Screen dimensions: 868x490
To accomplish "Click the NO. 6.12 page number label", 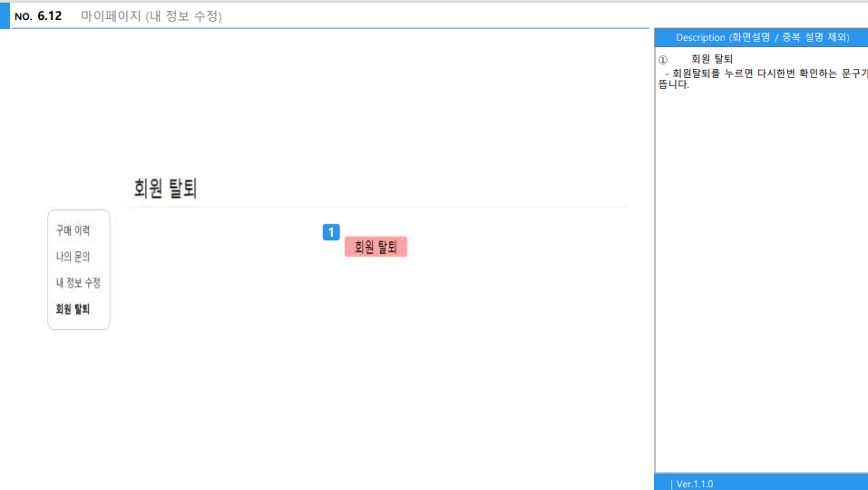I will pos(38,16).
